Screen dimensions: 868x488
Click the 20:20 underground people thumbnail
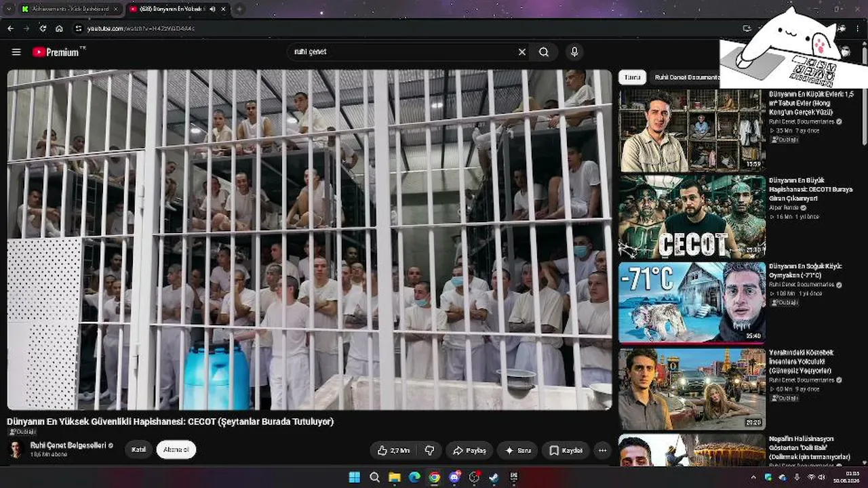tap(692, 389)
